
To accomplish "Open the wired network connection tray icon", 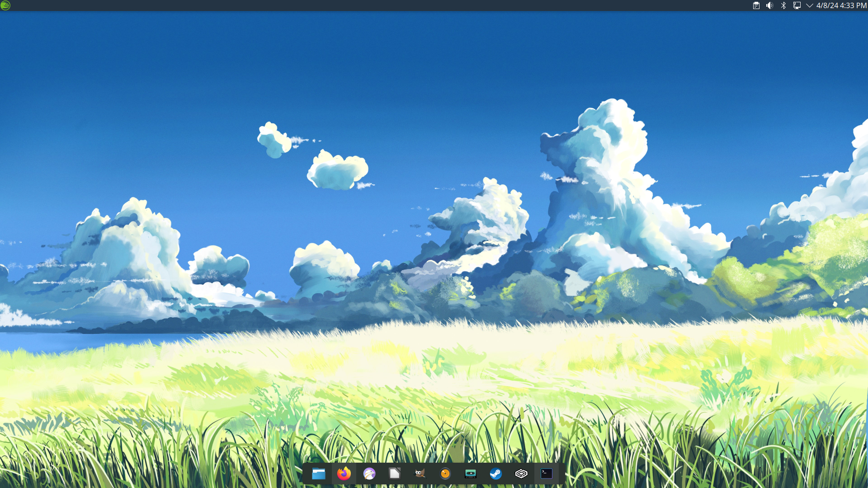I will pos(797,5).
